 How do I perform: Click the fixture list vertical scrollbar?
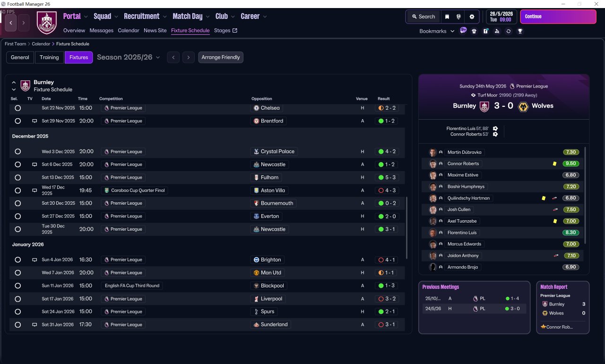click(406, 228)
